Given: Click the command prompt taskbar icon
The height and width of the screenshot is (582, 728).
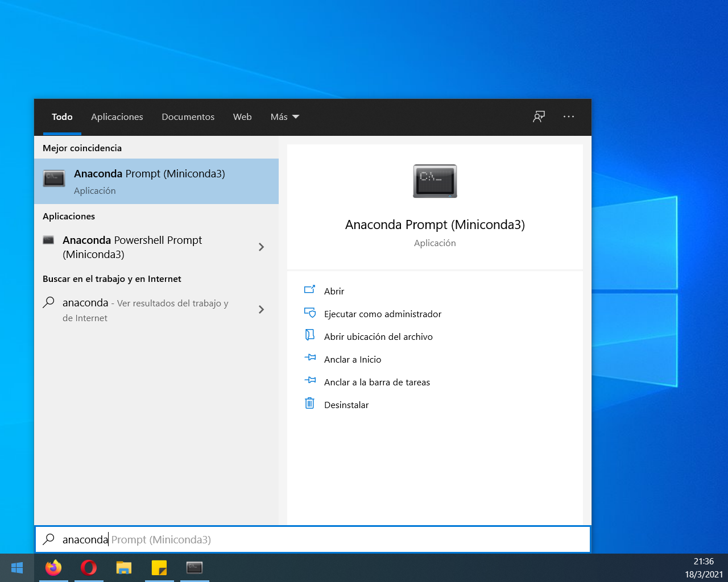Looking at the screenshot, I should (195, 568).
